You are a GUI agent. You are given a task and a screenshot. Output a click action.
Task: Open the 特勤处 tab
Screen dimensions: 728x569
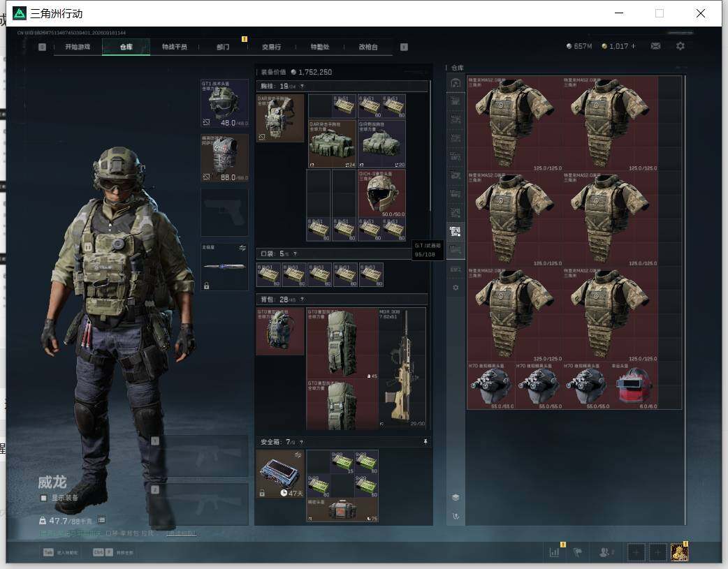point(320,47)
